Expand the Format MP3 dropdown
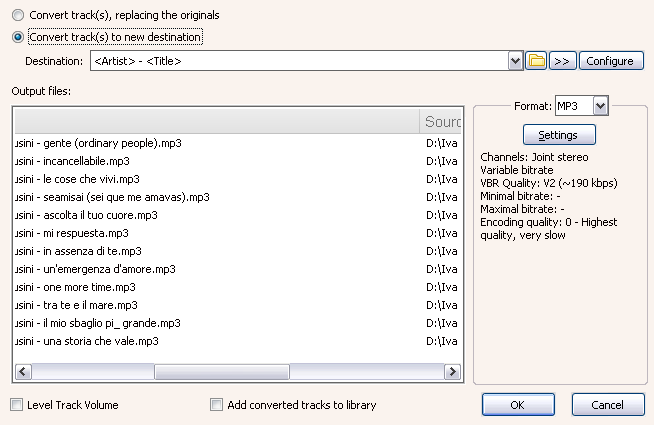 click(x=600, y=105)
